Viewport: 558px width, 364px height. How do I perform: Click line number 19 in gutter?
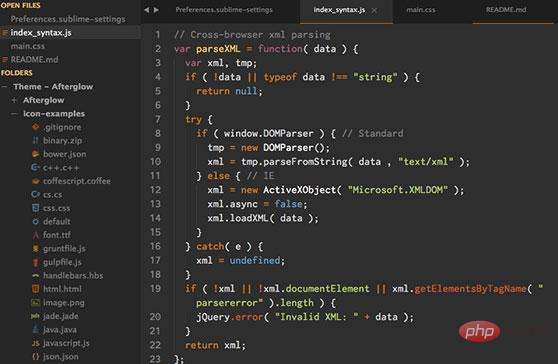(155, 289)
